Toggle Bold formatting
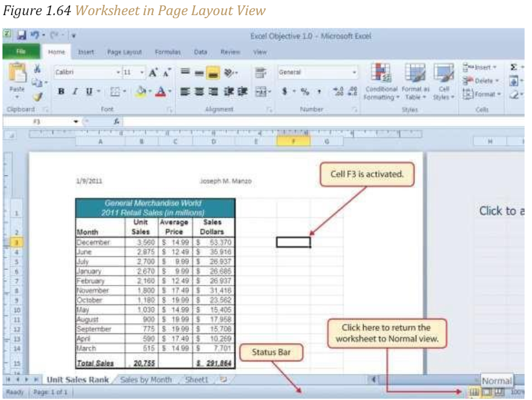The image size is (532, 400). [61, 91]
